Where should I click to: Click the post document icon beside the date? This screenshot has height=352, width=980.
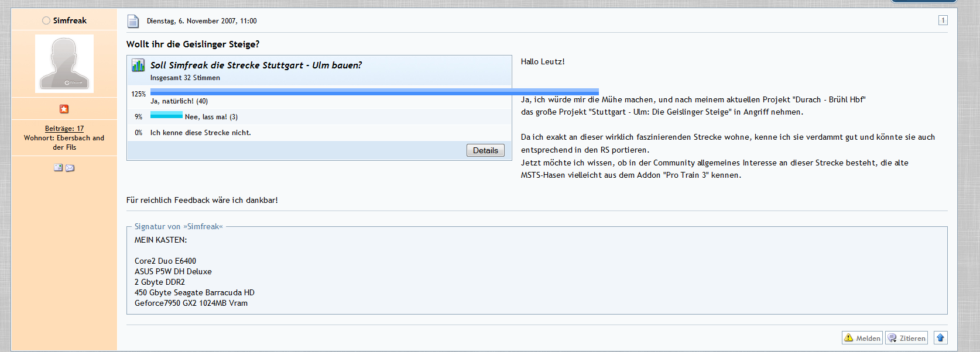click(x=133, y=21)
